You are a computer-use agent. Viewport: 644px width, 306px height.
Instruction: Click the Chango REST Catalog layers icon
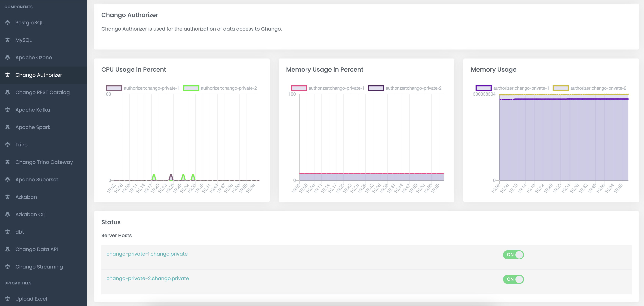[8, 92]
